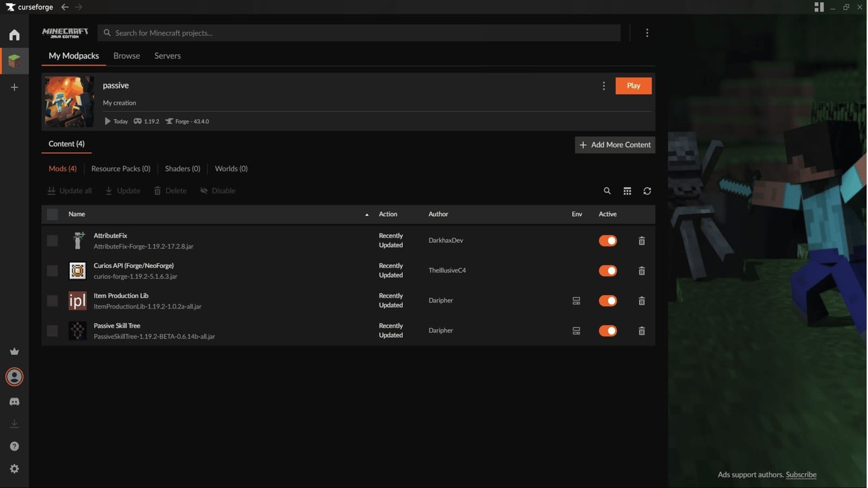Open the CurseForge Home screen

coord(14,35)
